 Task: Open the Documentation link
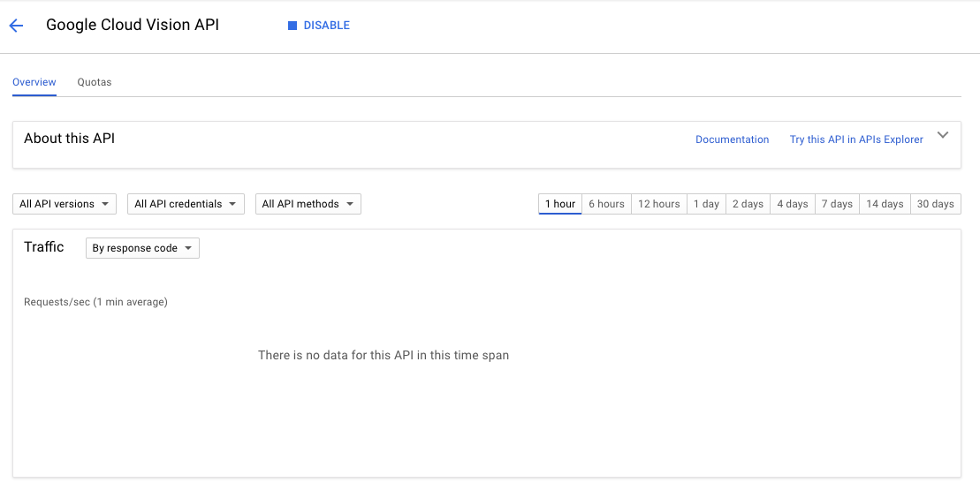732,139
